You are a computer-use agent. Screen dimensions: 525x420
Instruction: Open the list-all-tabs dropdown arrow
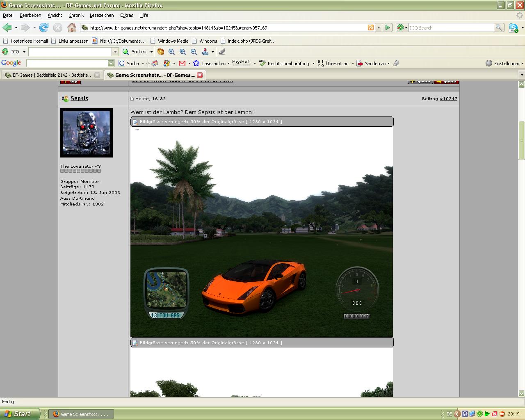[x=522, y=75]
